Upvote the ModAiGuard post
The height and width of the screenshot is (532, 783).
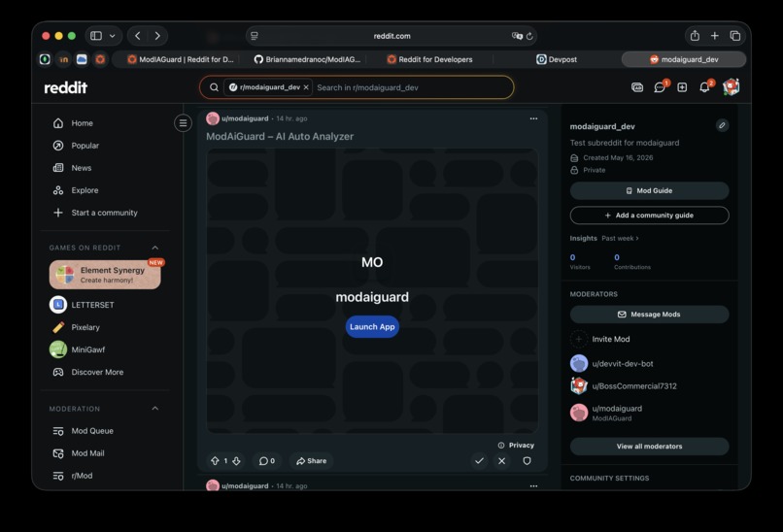point(215,461)
